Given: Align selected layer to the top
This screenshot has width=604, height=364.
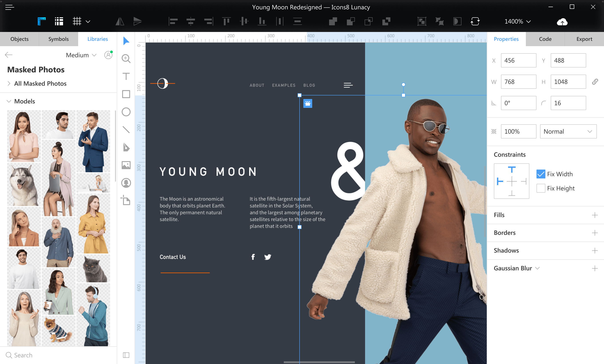Looking at the screenshot, I should [x=226, y=21].
